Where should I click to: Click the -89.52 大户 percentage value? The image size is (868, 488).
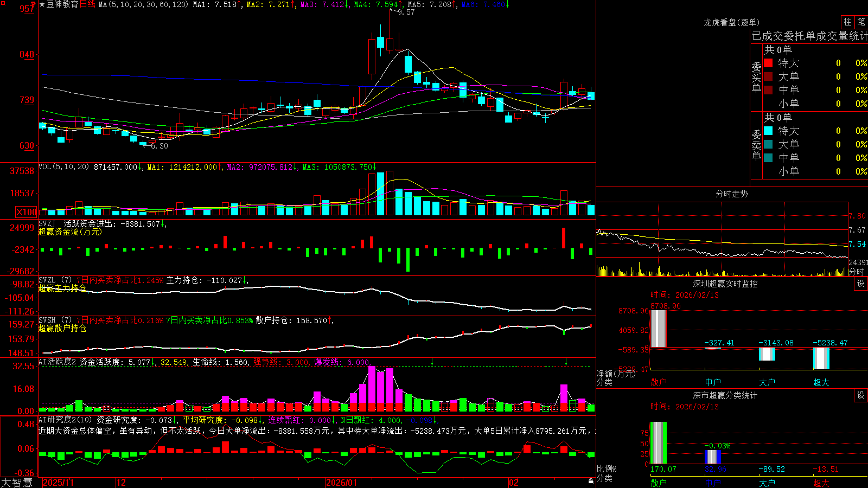point(771,469)
